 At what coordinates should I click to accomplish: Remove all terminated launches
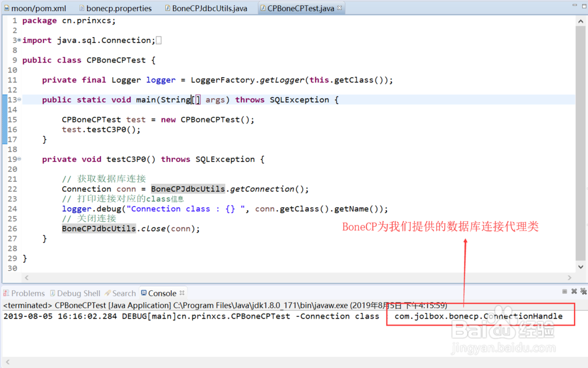(583, 291)
